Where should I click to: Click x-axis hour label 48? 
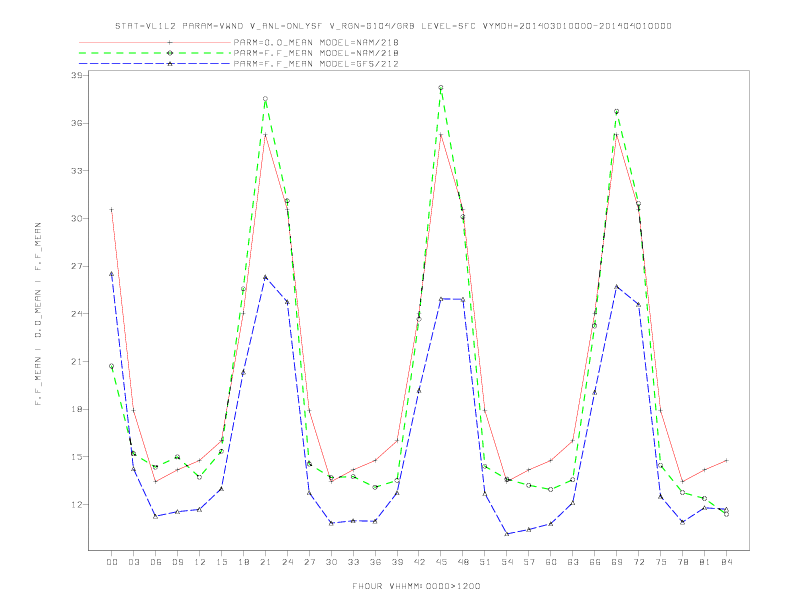tap(463, 562)
